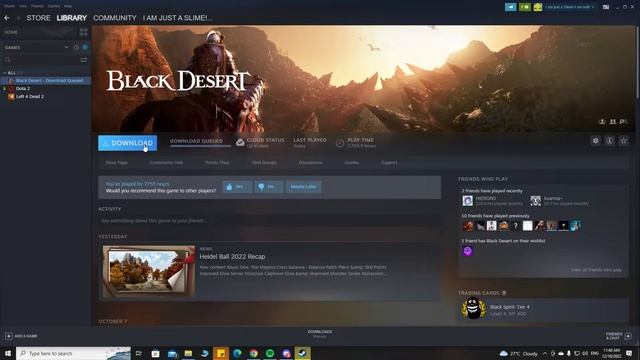Show recent activity clock icon in Games filter
The width and height of the screenshot is (640, 360).
pos(76,47)
